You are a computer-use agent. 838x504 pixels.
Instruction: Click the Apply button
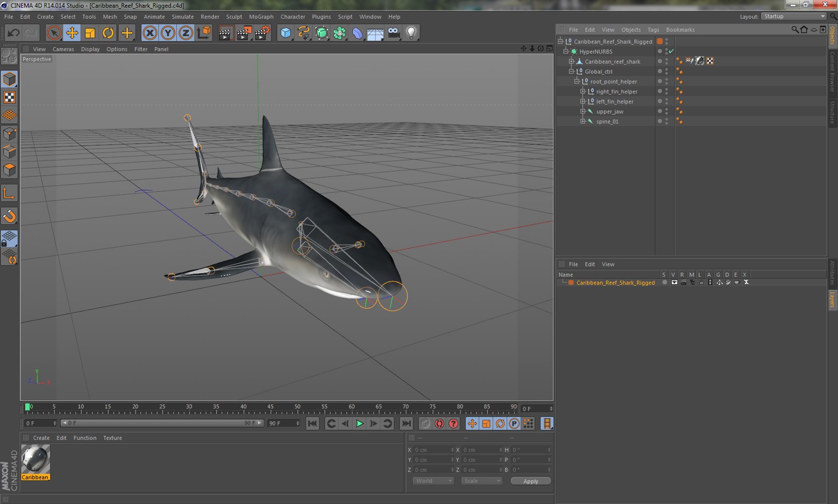point(531,481)
